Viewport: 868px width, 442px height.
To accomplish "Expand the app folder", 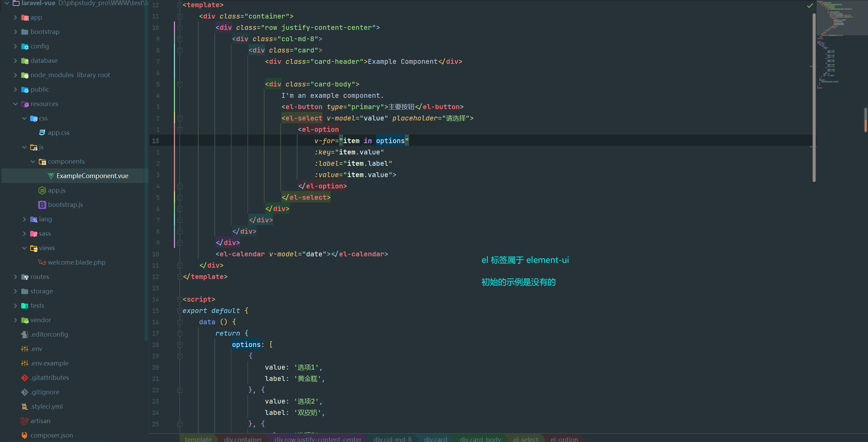I will pyautogui.click(x=15, y=17).
